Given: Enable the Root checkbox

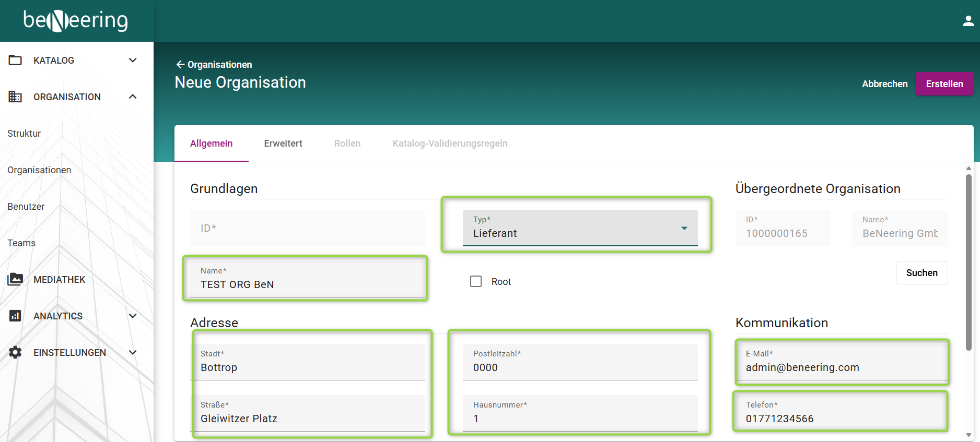Looking at the screenshot, I should pos(476,282).
